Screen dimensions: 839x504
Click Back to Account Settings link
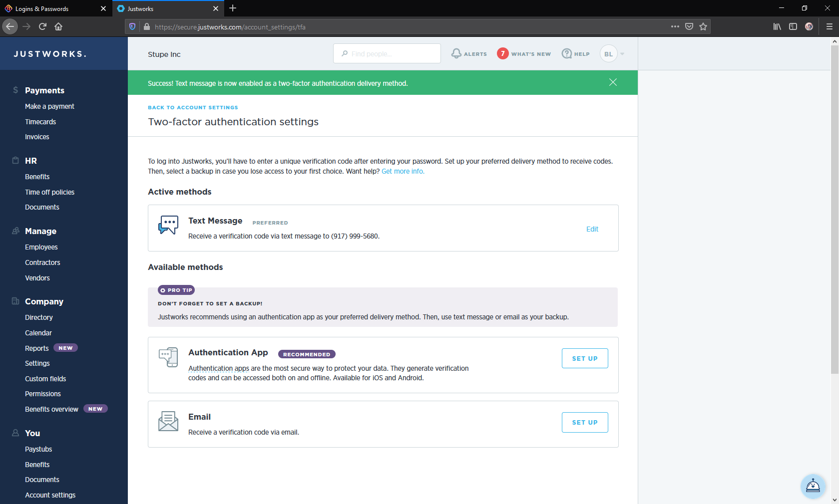click(x=193, y=107)
